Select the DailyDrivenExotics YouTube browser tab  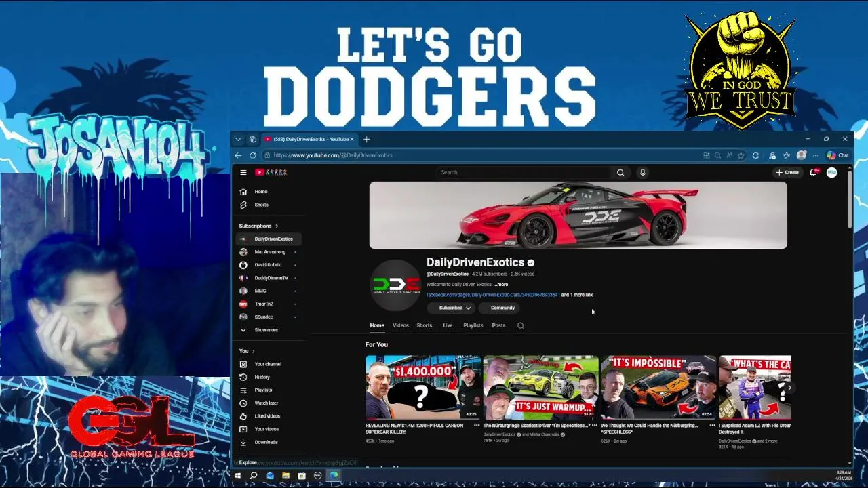(309, 139)
